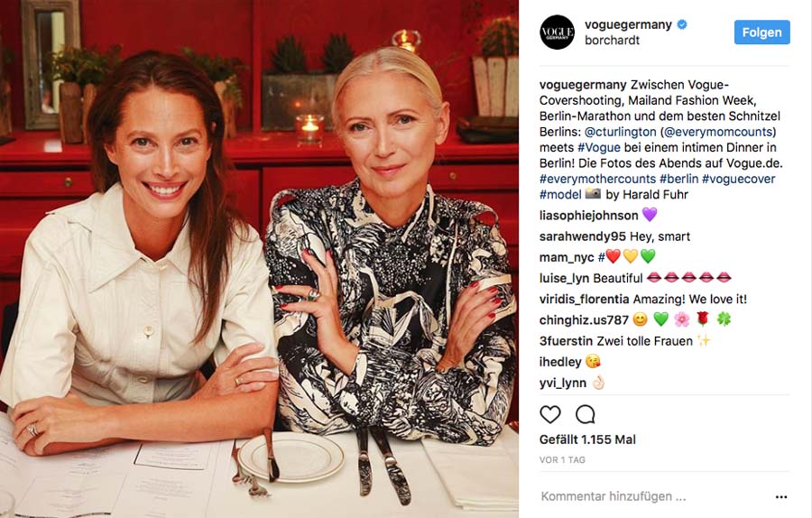Open the three-dots more options menu
Screen dimensions: 812x518
(781, 496)
